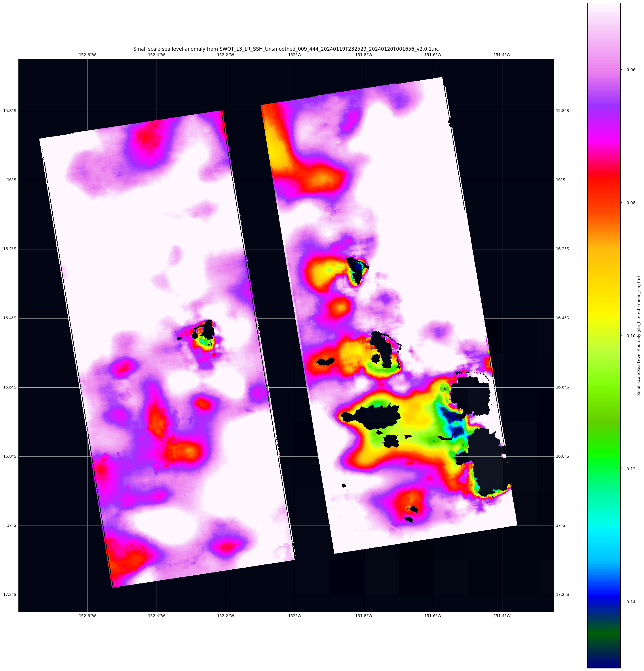Image resolution: width=644 pixels, height=671 pixels.
Task: Click the 15.8°S label on the left axis
Action: (x=10, y=111)
